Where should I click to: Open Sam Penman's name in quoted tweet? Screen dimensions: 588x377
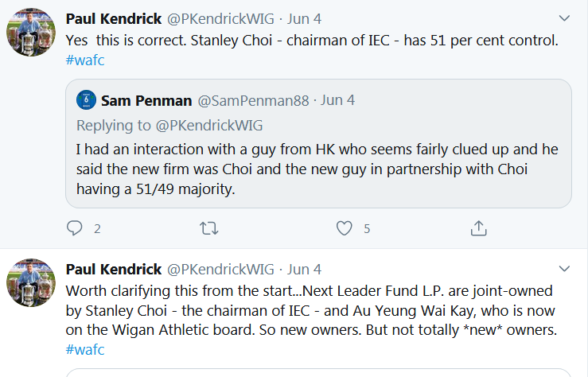(x=145, y=100)
